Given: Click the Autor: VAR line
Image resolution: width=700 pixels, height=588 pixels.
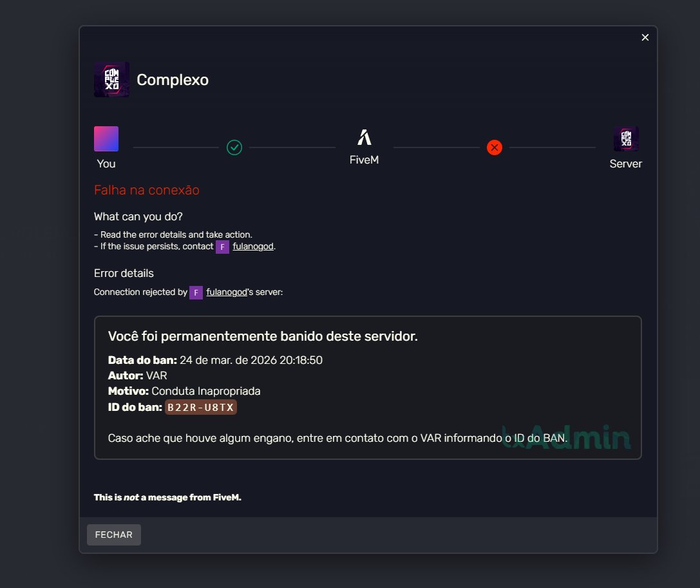Looking at the screenshot, I should [138, 375].
